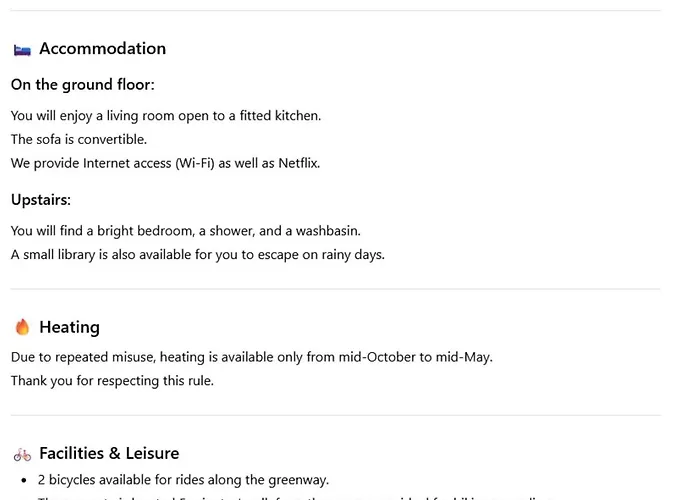Click the word 'Netflix' in the text
Screen dimensions: 700x500
tap(298, 163)
